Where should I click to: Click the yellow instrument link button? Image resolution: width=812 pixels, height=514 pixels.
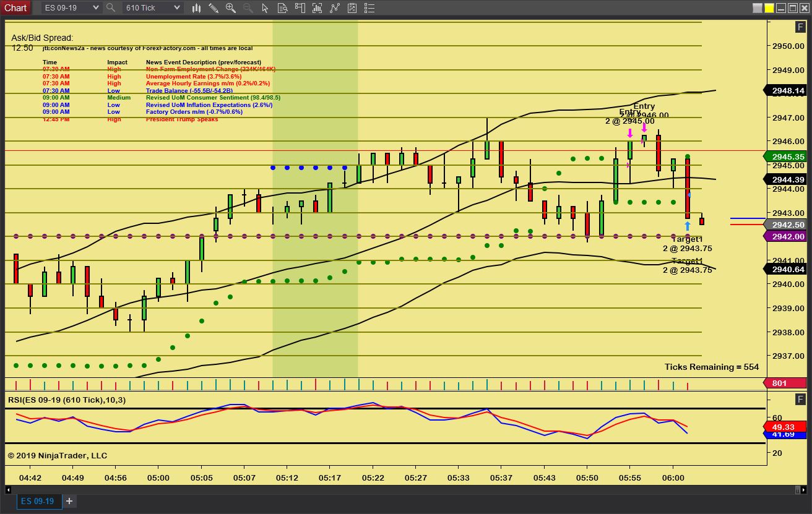[769, 8]
